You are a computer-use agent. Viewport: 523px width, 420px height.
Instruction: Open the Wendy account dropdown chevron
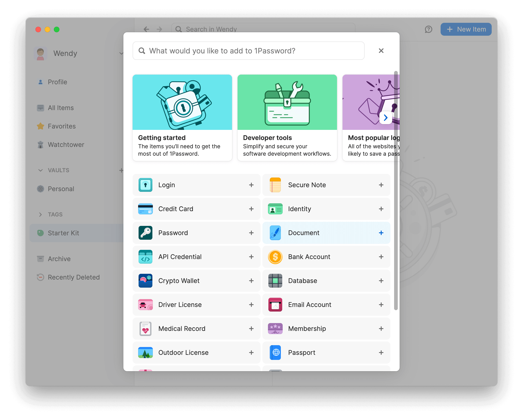point(121,53)
